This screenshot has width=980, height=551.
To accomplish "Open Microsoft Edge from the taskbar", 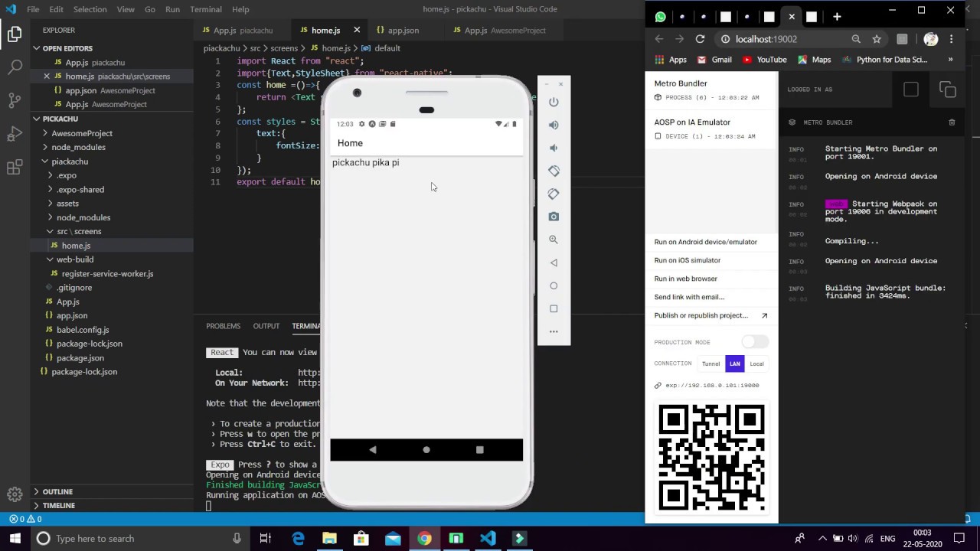I will point(298,539).
